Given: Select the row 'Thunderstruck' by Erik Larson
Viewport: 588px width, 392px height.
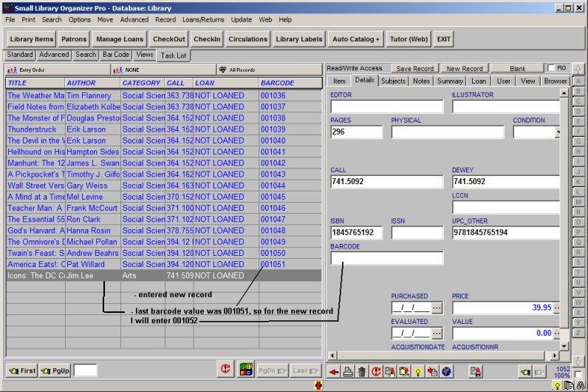Looking at the screenshot, I should [x=164, y=129].
